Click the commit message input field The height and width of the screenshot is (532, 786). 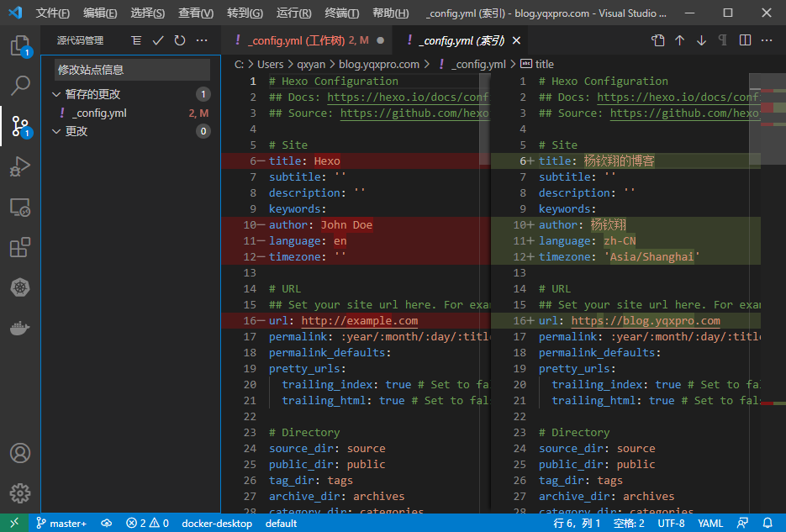click(x=132, y=70)
